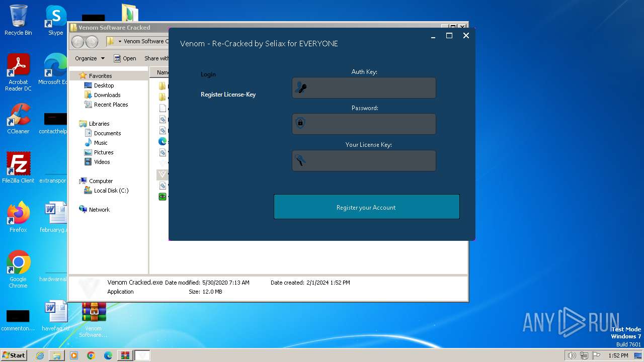This screenshot has height=362, width=644.
Task: Click the network tray icon
Action: 584,355
